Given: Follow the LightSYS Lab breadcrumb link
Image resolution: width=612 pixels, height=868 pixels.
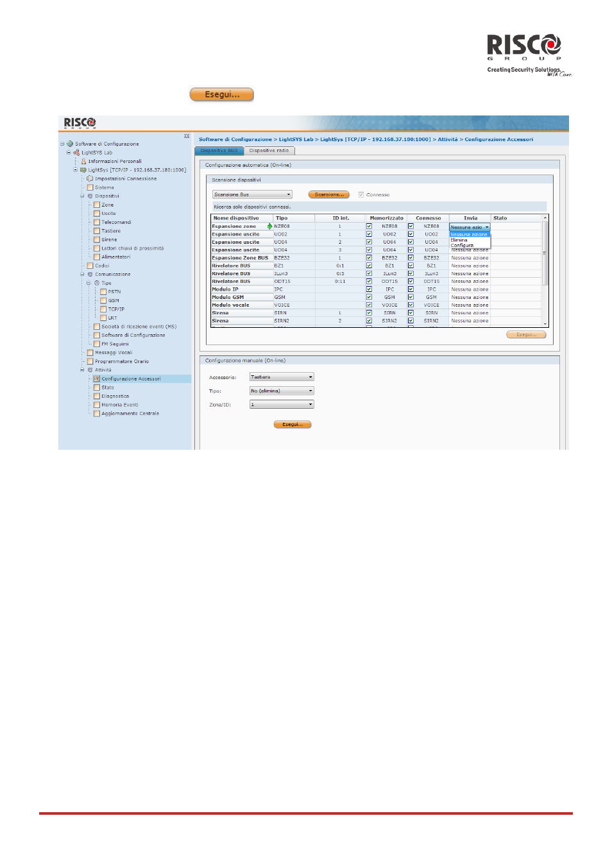Looking at the screenshot, I should [x=296, y=139].
